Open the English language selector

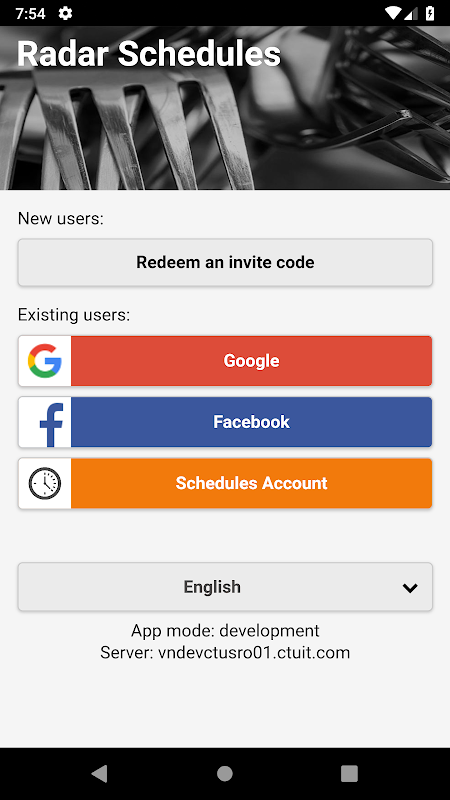225,587
